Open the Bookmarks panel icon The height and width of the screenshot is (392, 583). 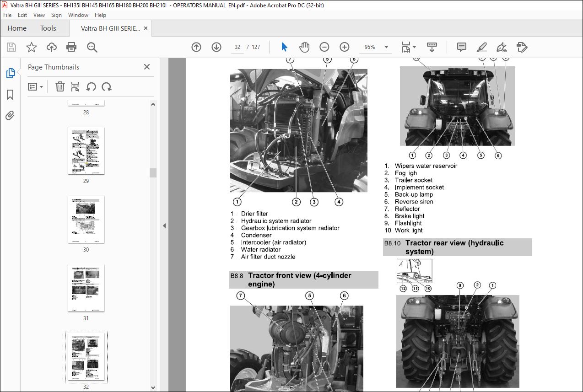pos(10,95)
